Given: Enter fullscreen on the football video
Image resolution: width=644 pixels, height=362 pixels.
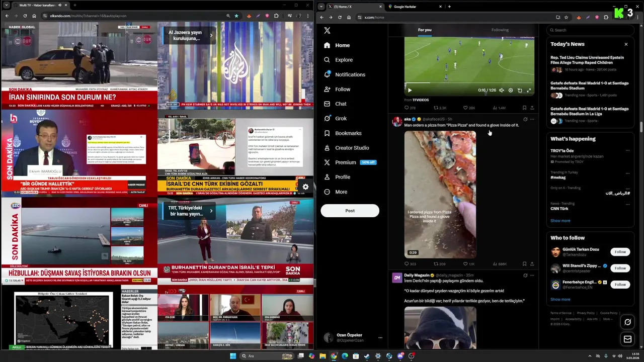Looking at the screenshot, I should pos(529,90).
